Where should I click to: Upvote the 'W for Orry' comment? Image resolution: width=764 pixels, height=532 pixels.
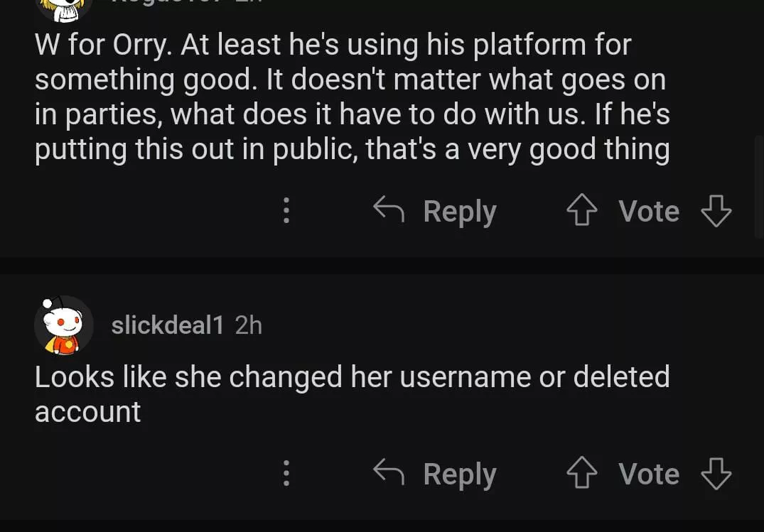coord(582,211)
